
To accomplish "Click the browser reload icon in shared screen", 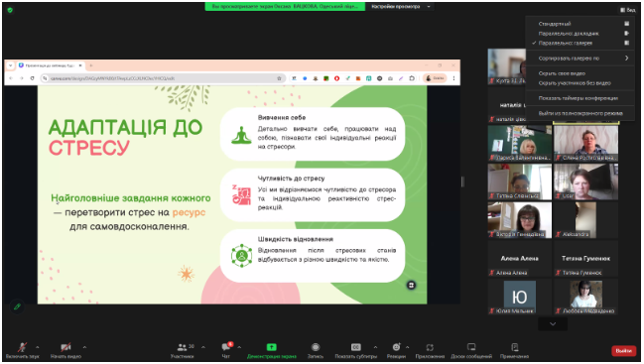I will click(32, 78).
